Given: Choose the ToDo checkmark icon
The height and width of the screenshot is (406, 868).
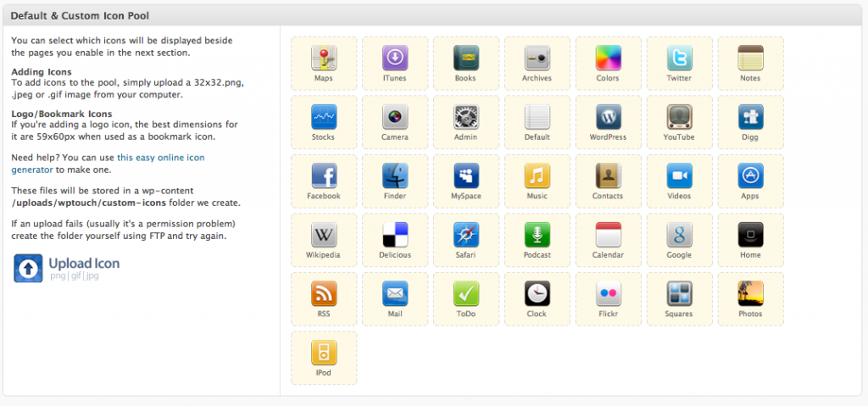Looking at the screenshot, I should tap(465, 293).
